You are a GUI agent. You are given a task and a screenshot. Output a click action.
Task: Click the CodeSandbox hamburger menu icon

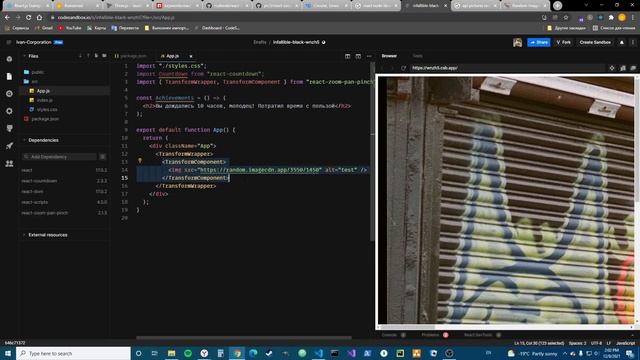[x=9, y=42]
